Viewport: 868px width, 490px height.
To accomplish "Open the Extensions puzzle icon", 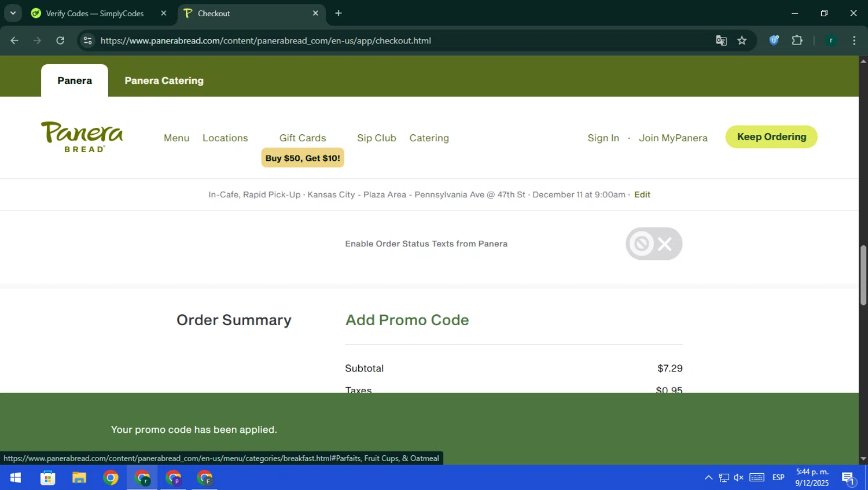I will (x=797, y=40).
